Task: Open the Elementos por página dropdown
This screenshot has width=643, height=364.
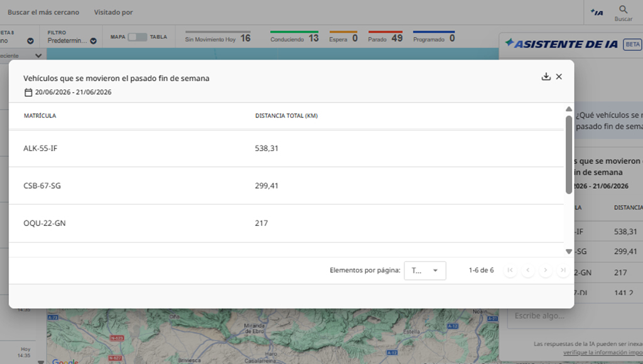Action: (425, 270)
